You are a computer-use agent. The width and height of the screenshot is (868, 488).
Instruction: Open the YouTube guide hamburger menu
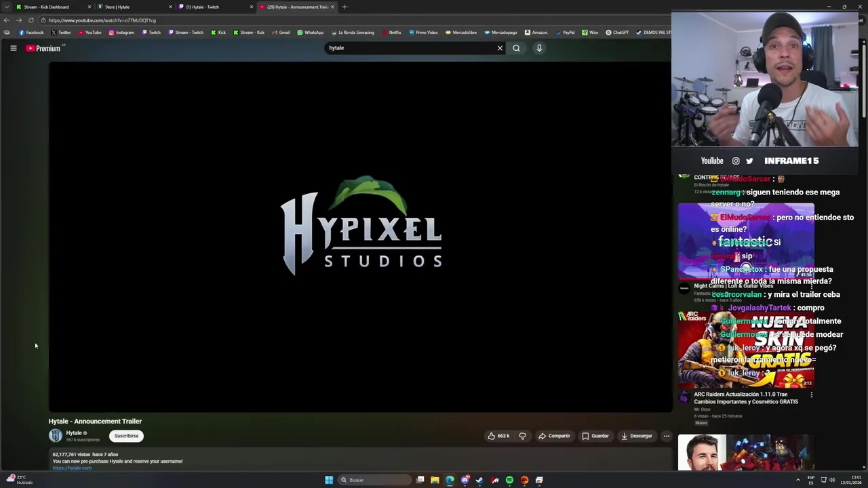pos(13,48)
